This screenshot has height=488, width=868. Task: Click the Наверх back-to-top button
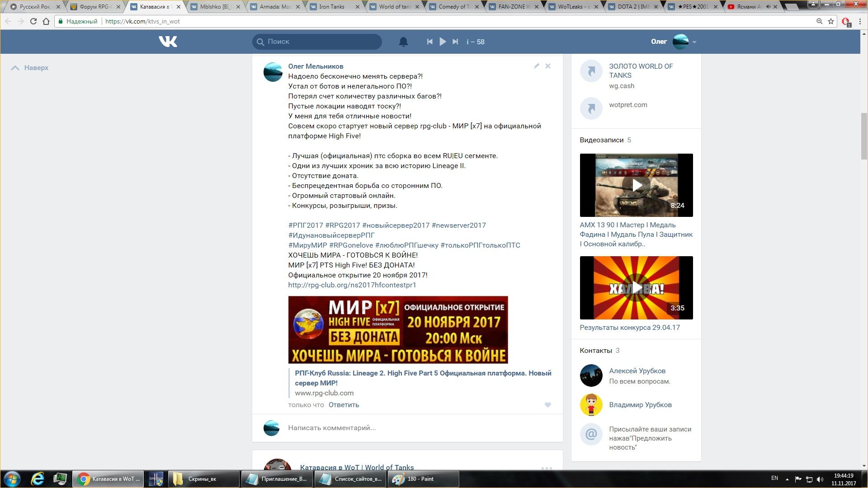click(x=30, y=68)
